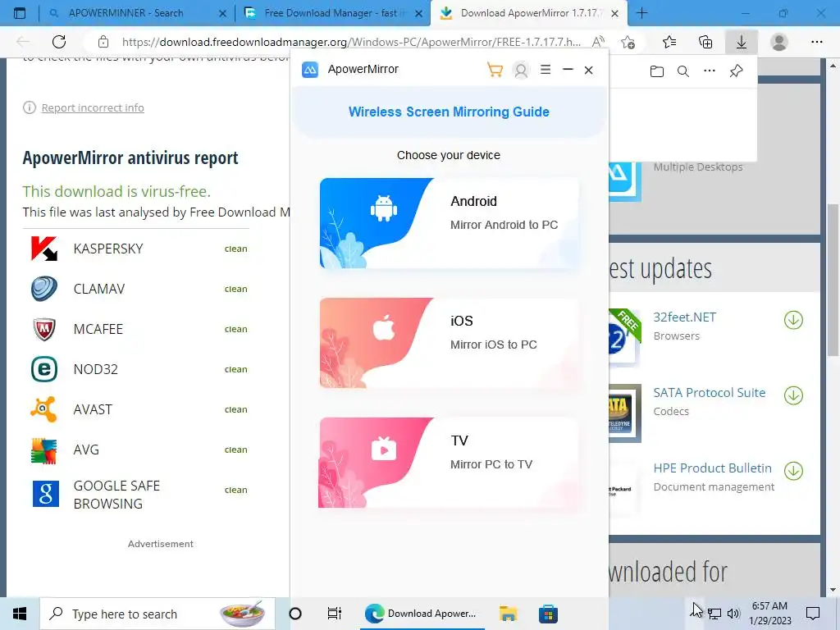Viewport: 840px width, 630px height.
Task: Download 32feet.NET via green arrow icon
Action: click(x=793, y=321)
